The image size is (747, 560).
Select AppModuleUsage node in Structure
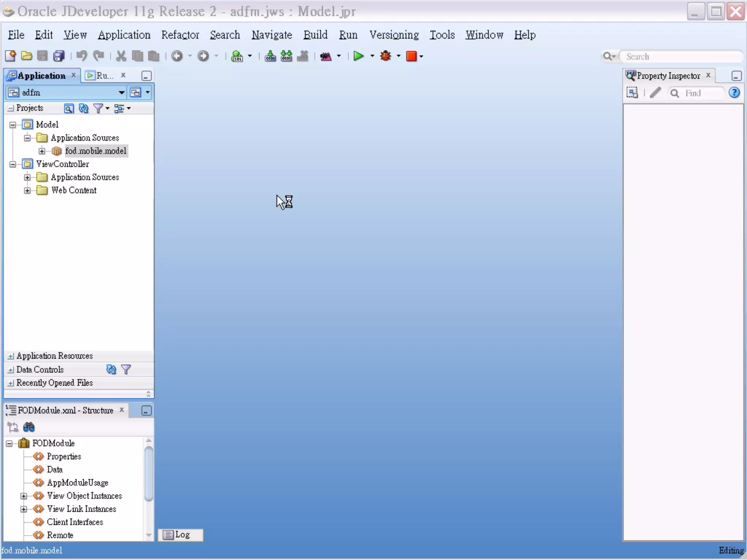[77, 483]
